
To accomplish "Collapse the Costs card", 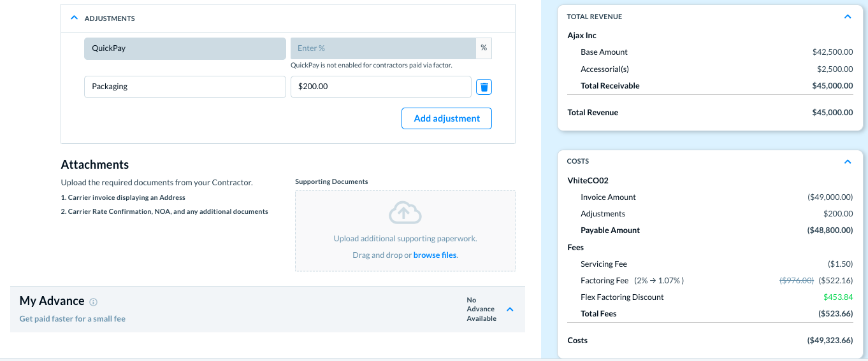I will 847,162.
